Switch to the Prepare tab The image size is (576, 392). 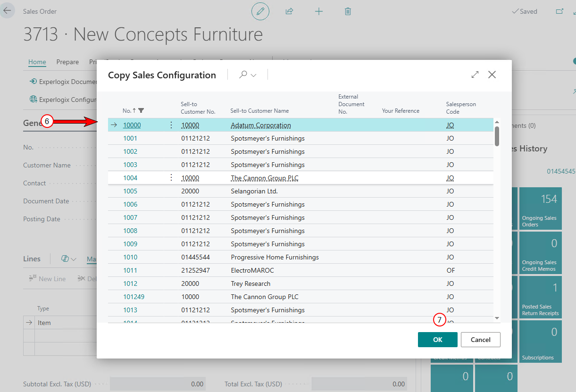coord(67,62)
